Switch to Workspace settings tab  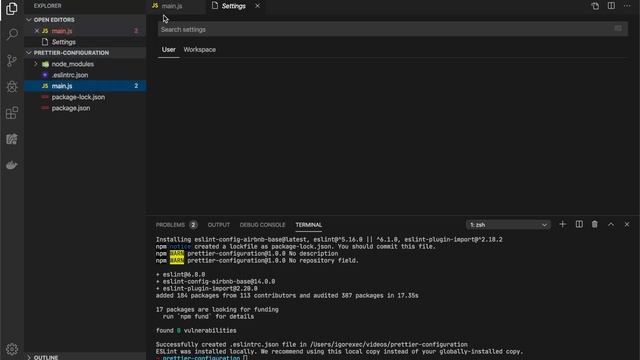click(x=200, y=49)
